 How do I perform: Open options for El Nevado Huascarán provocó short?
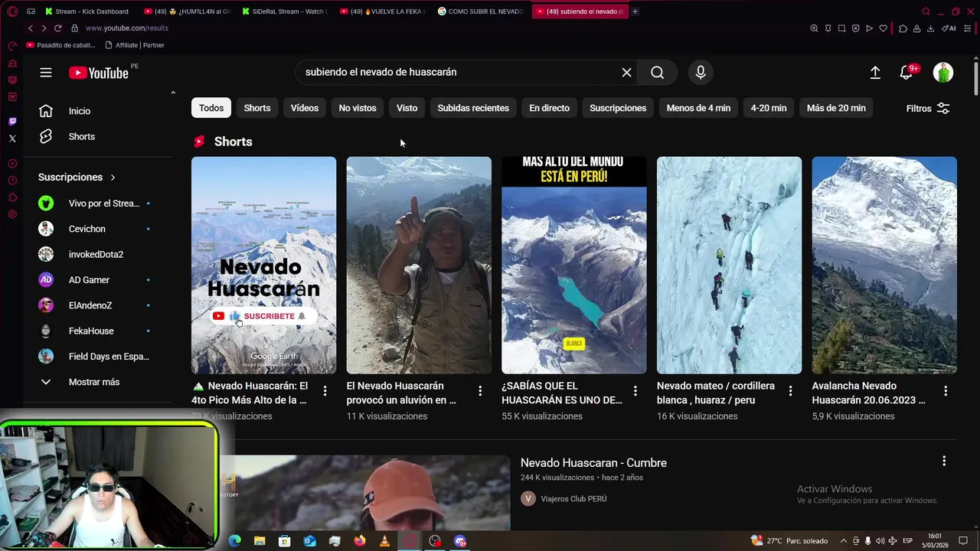click(480, 391)
